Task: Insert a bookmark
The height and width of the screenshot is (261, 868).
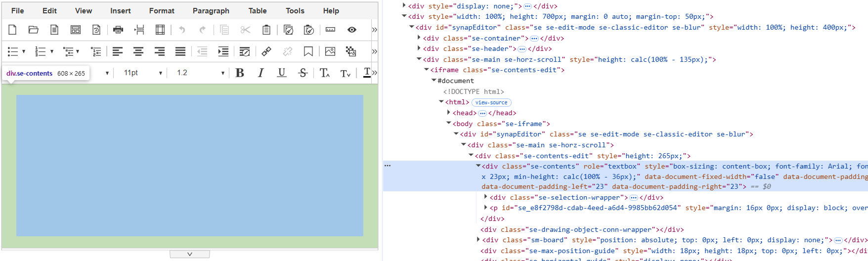Action: coord(308,51)
